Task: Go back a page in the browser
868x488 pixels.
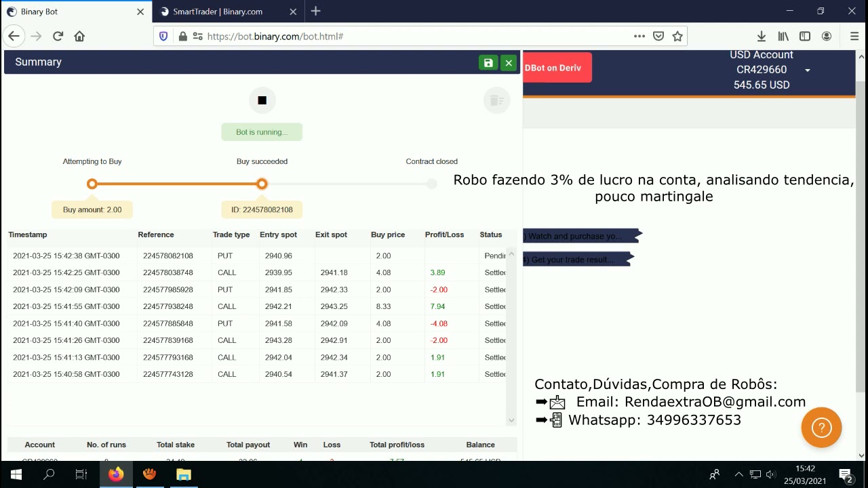Action: [x=14, y=37]
